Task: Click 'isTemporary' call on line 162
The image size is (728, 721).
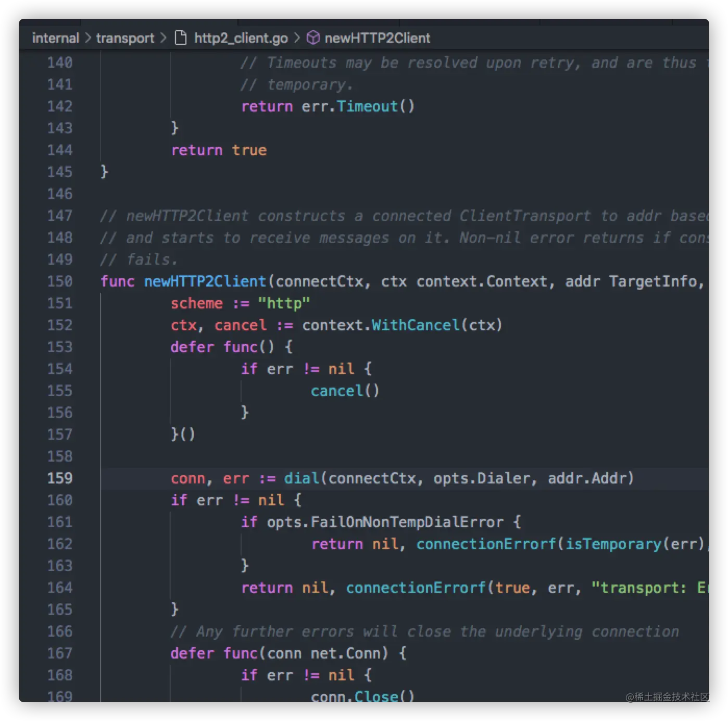Action: coord(613,544)
